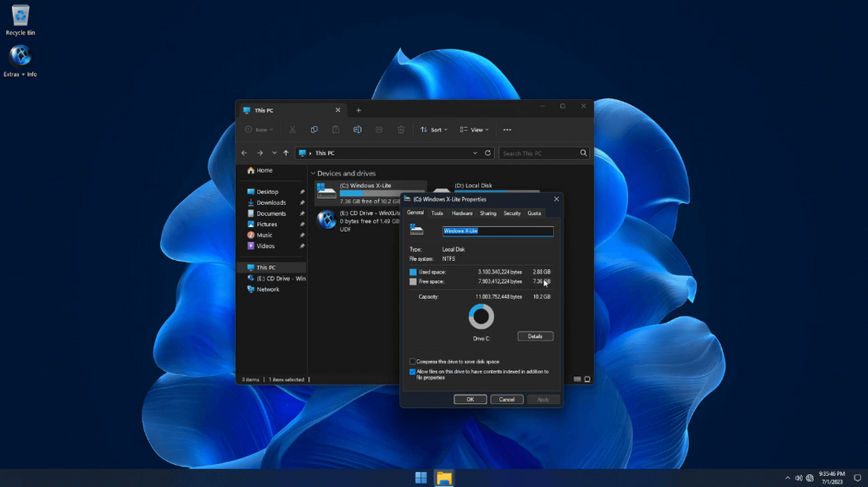The height and width of the screenshot is (487, 868).
Task: Select Network in the navigation pane
Action: [x=264, y=290]
